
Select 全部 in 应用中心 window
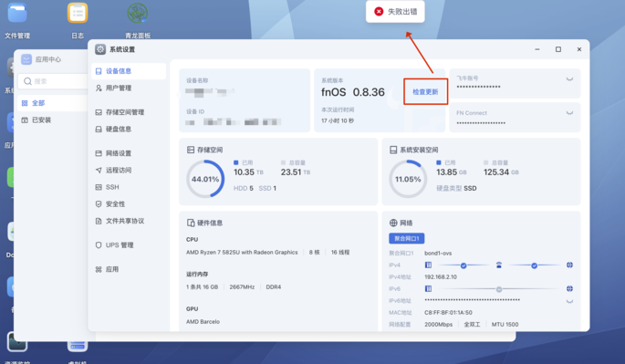(x=53, y=103)
